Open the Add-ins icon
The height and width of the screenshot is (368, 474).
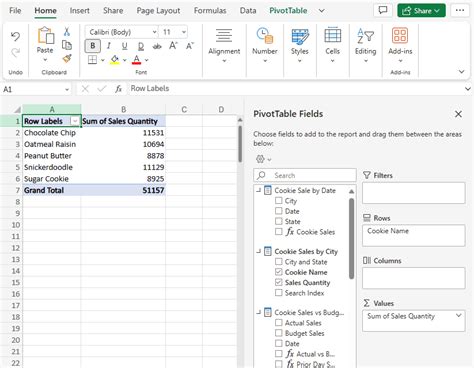(x=400, y=36)
